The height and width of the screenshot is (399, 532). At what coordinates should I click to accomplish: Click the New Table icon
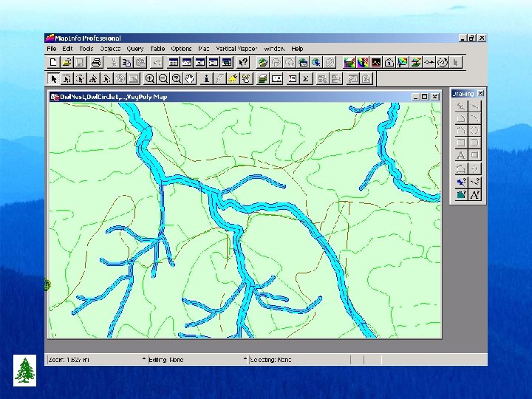coord(53,62)
